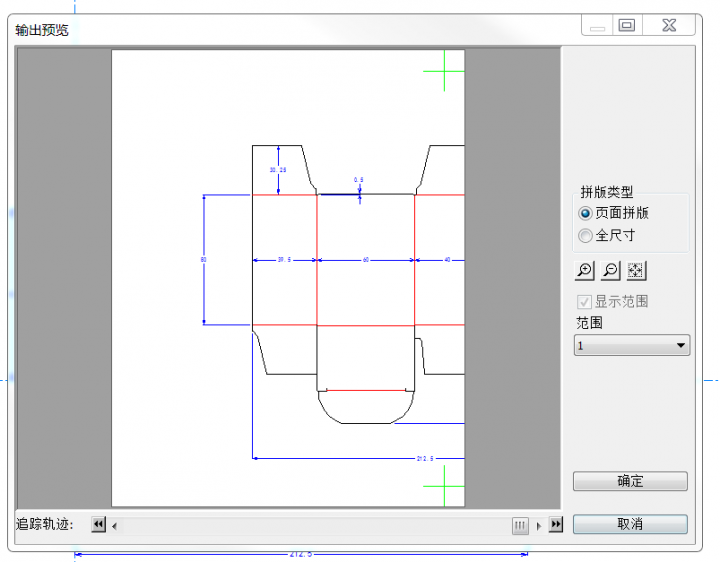Viewport: 720px width, 562px height.
Task: Maximize the 输出预览 dialog window
Action: pyautogui.click(x=627, y=26)
